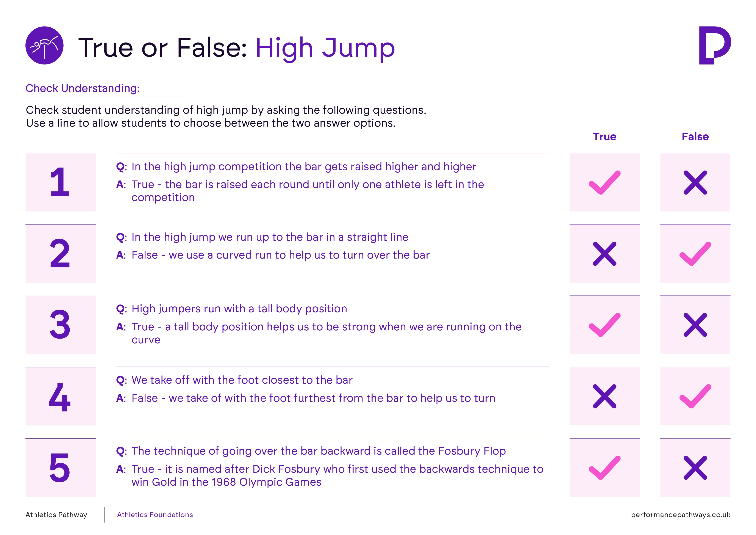Click the purple P logo
This screenshot has width=756, height=535.
coord(715,45)
